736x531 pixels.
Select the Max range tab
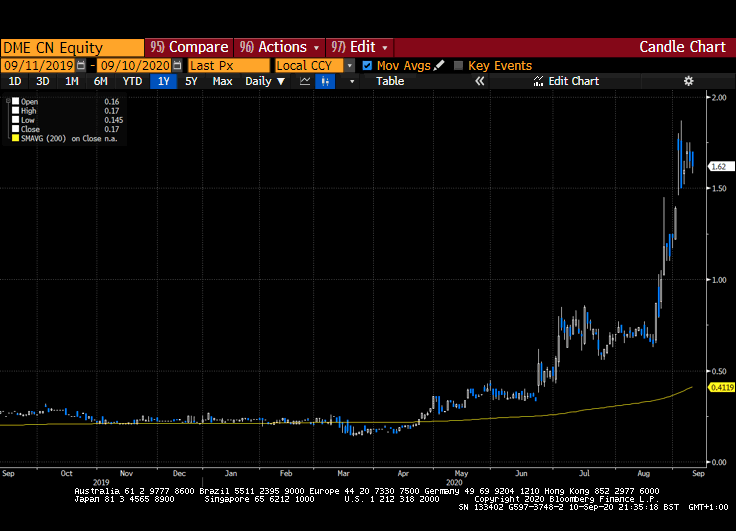pyautogui.click(x=222, y=81)
